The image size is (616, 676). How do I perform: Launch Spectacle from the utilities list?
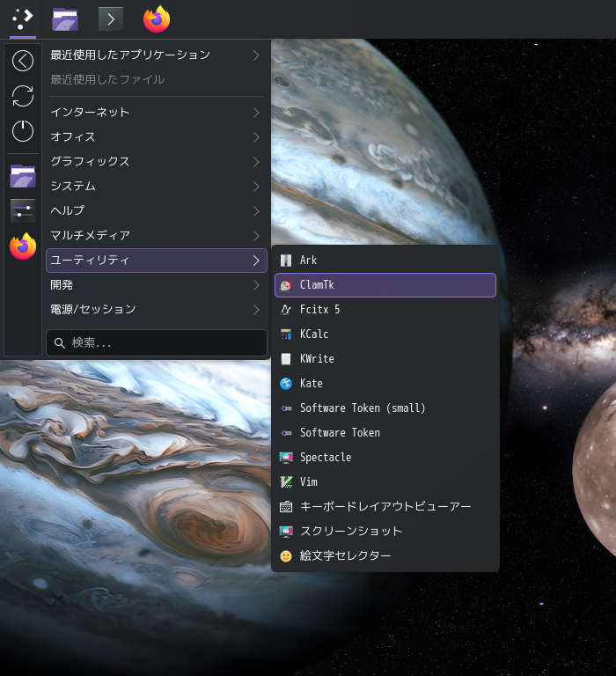(385, 458)
